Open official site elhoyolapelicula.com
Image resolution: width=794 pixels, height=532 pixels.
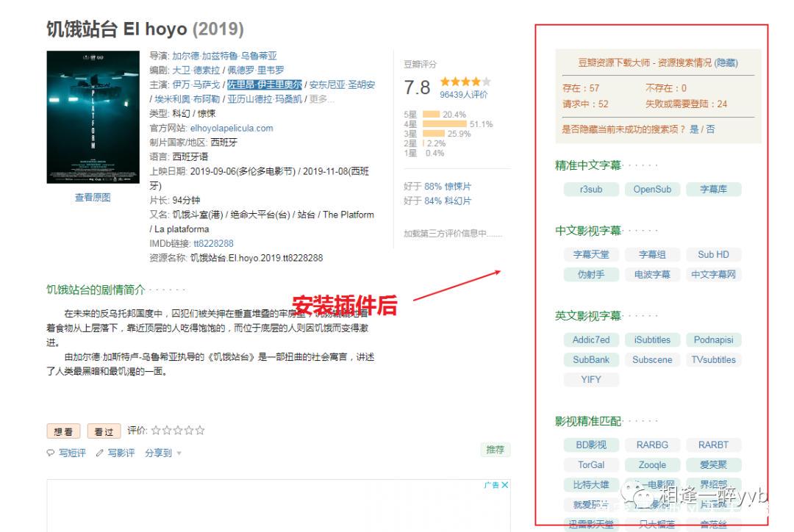(x=232, y=128)
